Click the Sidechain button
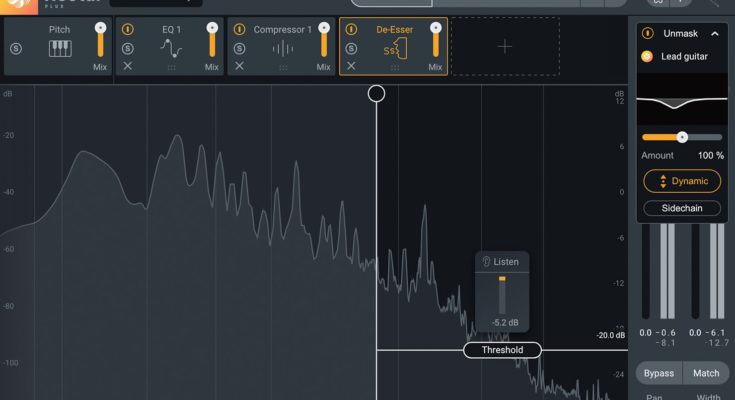Viewport: 735px width, 400px height. coord(682,208)
